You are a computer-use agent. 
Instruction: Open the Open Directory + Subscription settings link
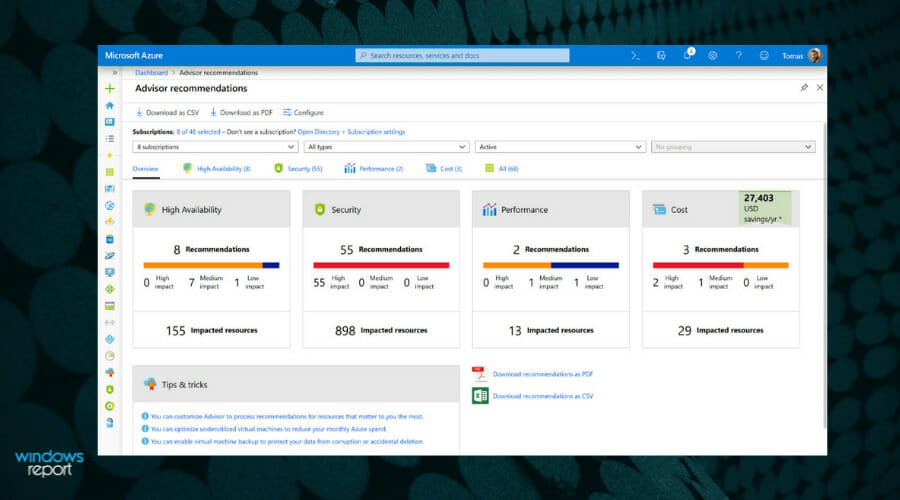pyautogui.click(x=351, y=131)
